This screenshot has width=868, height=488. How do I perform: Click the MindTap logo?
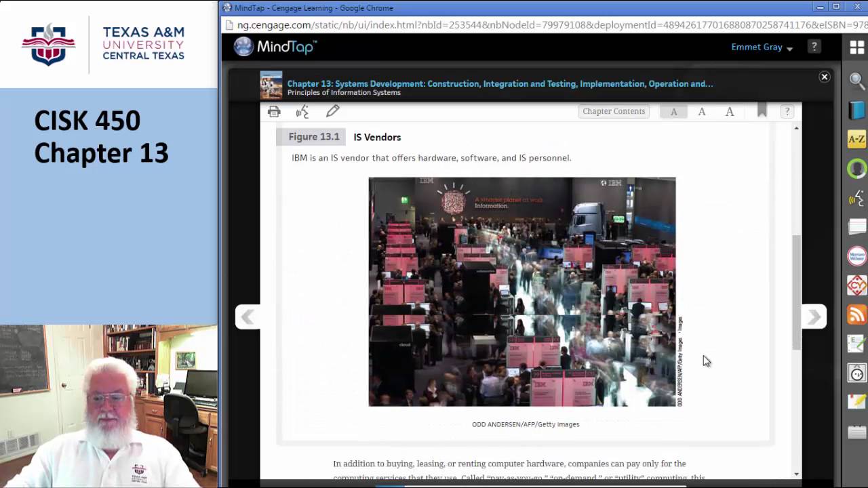click(x=275, y=47)
